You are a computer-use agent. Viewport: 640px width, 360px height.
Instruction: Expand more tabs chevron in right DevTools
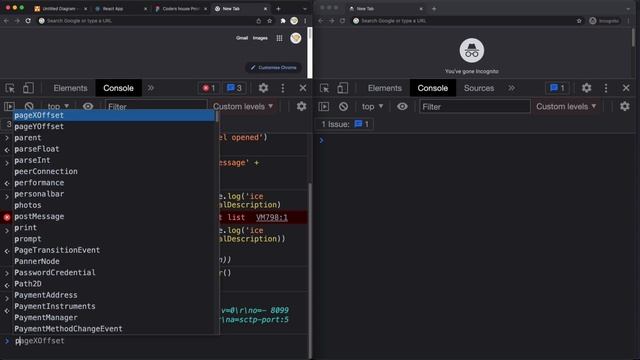[511, 88]
